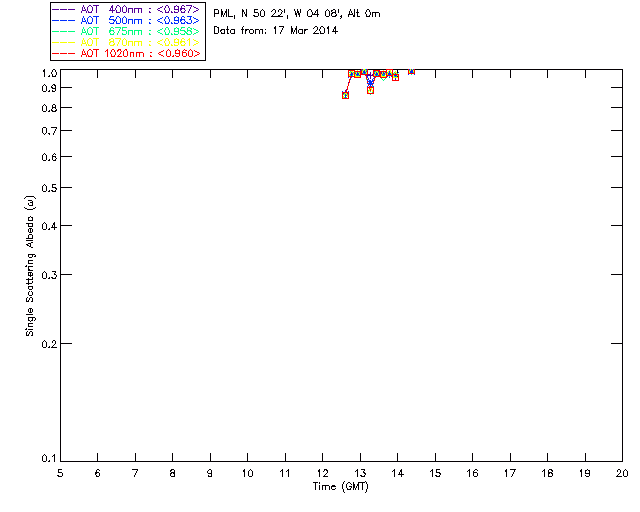Click the blue dashed line sample in legend
Image resolution: width=640 pixels, height=512 pixels.
pyautogui.click(x=64, y=20)
